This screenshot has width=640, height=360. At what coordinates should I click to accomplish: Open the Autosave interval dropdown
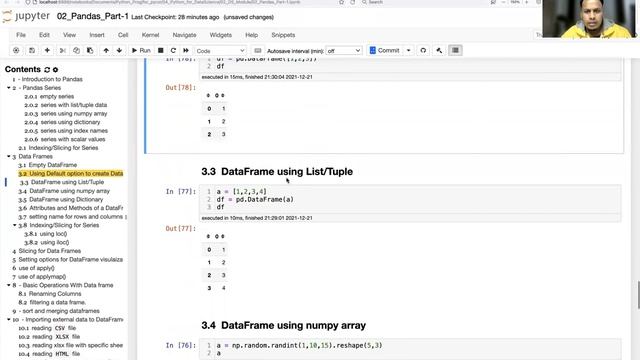tap(344, 51)
